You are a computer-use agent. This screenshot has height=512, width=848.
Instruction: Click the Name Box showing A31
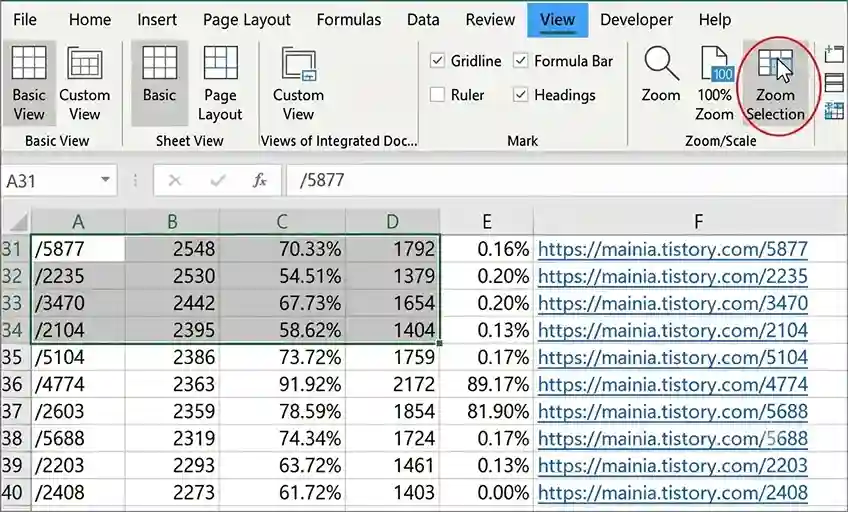(58, 180)
